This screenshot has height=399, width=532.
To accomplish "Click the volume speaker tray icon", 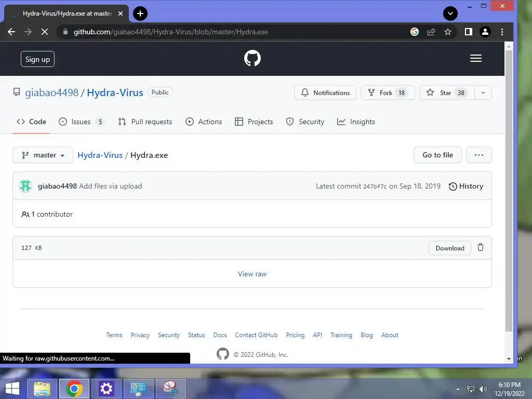I will 483,389.
